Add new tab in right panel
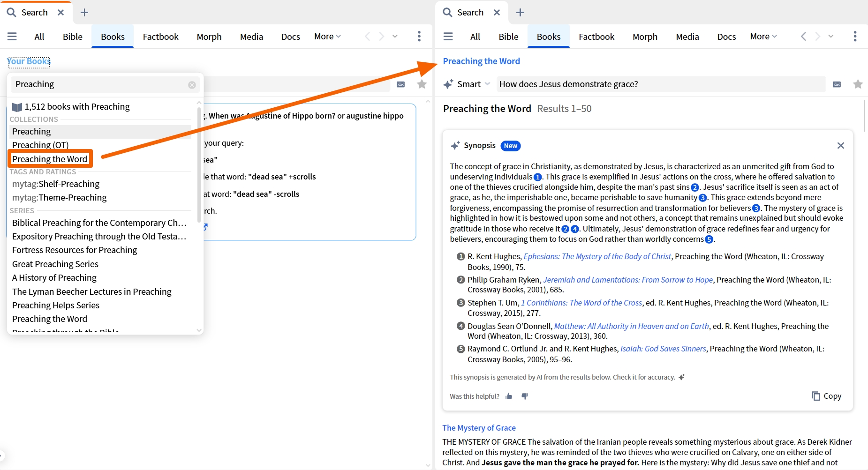Image resolution: width=868 pixels, height=470 pixels. coord(521,13)
